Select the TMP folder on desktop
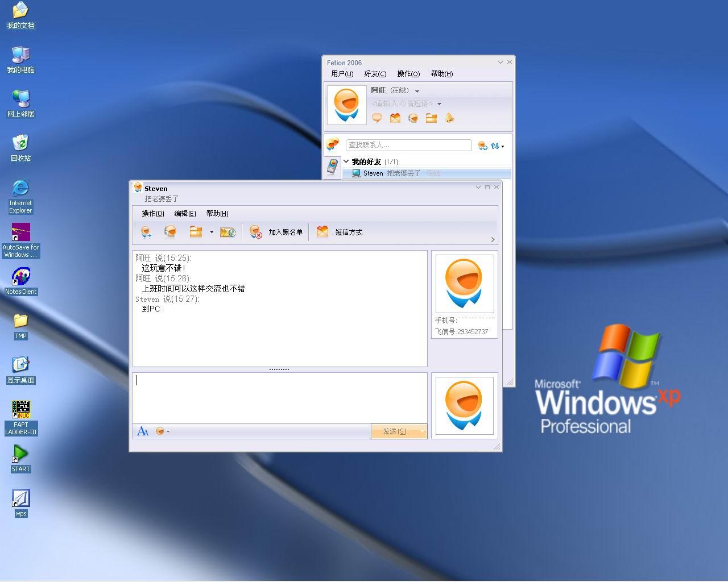This screenshot has width=728, height=582. 20,326
